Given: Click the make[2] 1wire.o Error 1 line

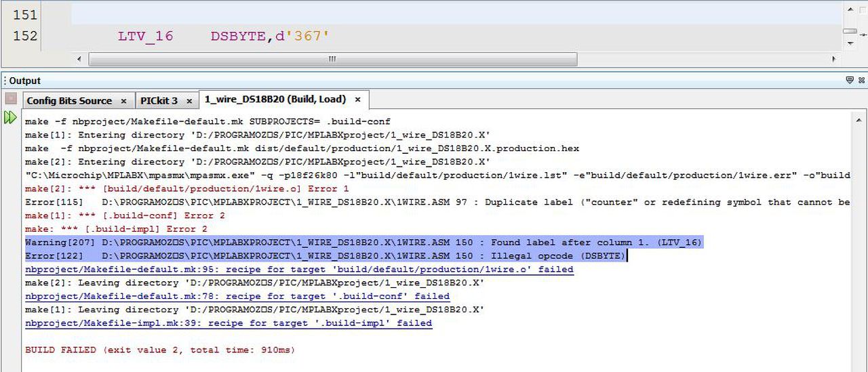Looking at the screenshot, I should (186, 188).
